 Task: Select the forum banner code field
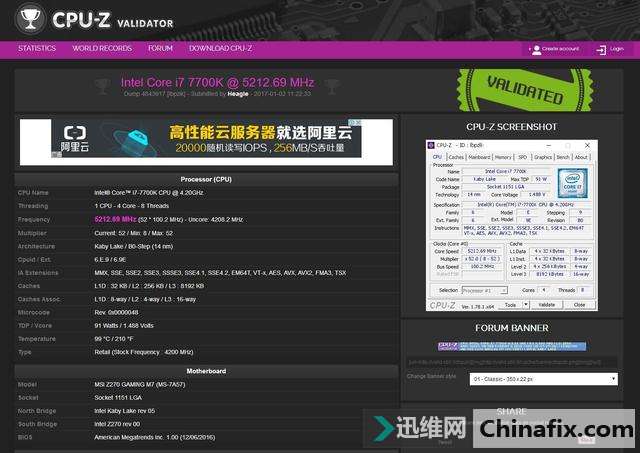512,362
